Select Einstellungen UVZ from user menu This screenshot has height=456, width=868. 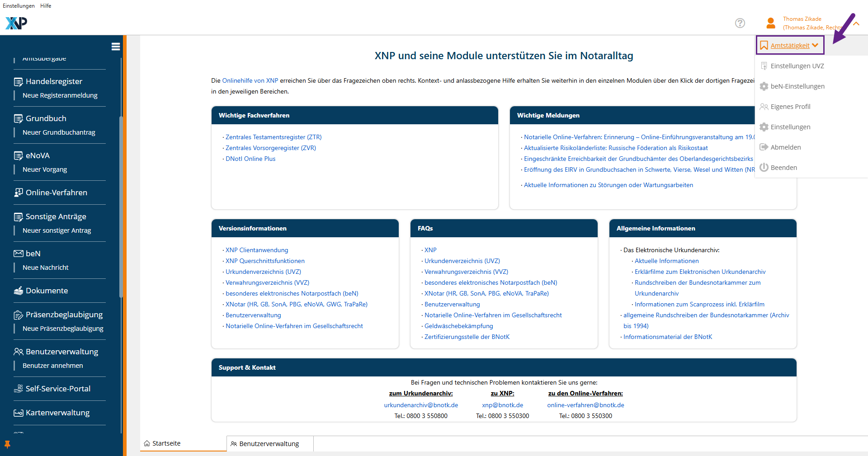point(797,66)
